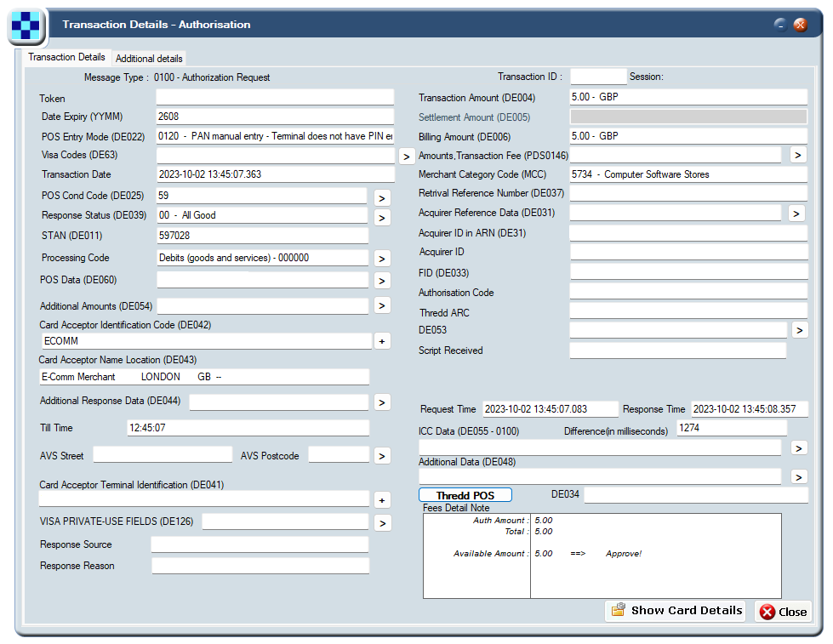
Task: Click Show Card Details button
Action: tap(675, 611)
